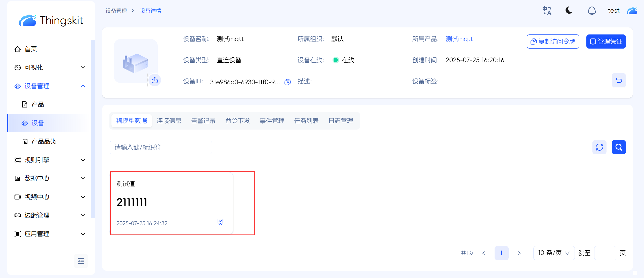
Task: Collapse the 设备管理 menu
Action: click(x=50, y=86)
